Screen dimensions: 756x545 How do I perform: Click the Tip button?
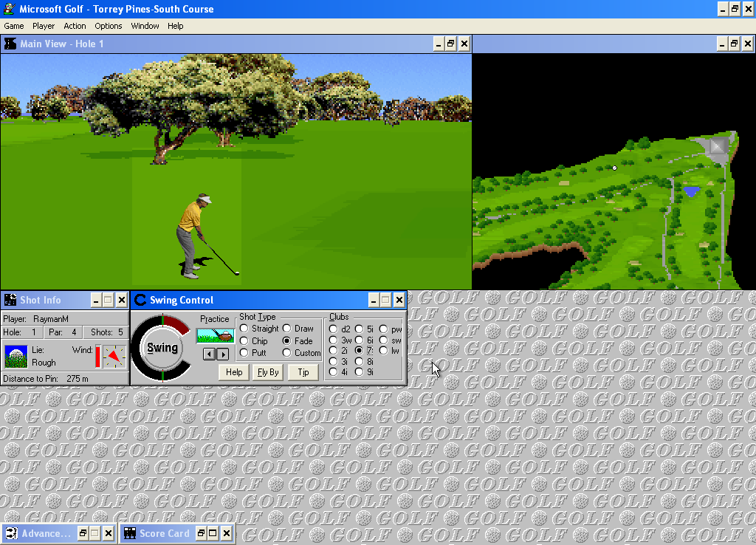(303, 372)
